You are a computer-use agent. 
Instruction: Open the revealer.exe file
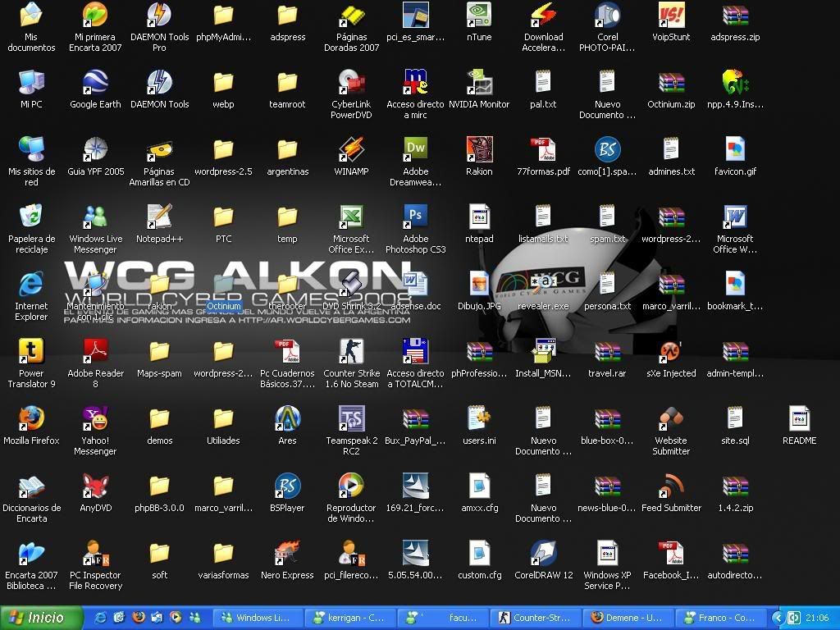coord(543,284)
